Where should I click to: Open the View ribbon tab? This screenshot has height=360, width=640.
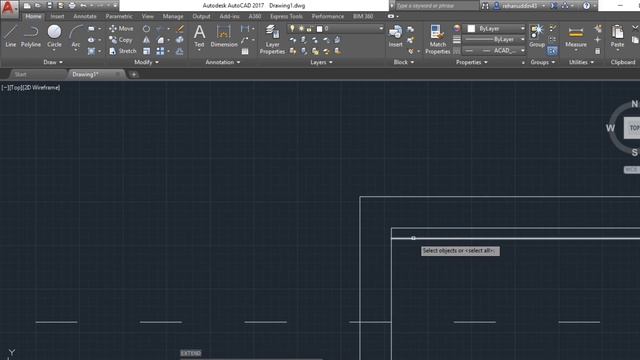click(x=147, y=16)
